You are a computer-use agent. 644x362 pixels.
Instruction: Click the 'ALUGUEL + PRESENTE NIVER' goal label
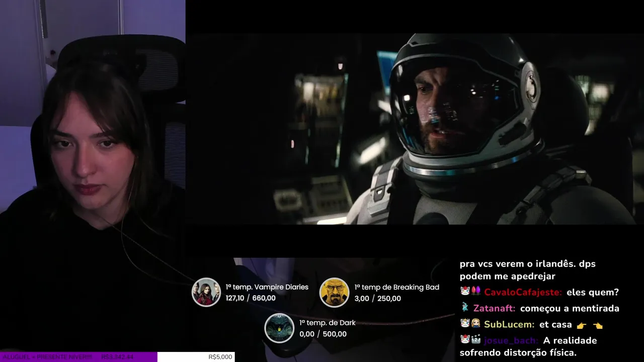click(x=46, y=357)
